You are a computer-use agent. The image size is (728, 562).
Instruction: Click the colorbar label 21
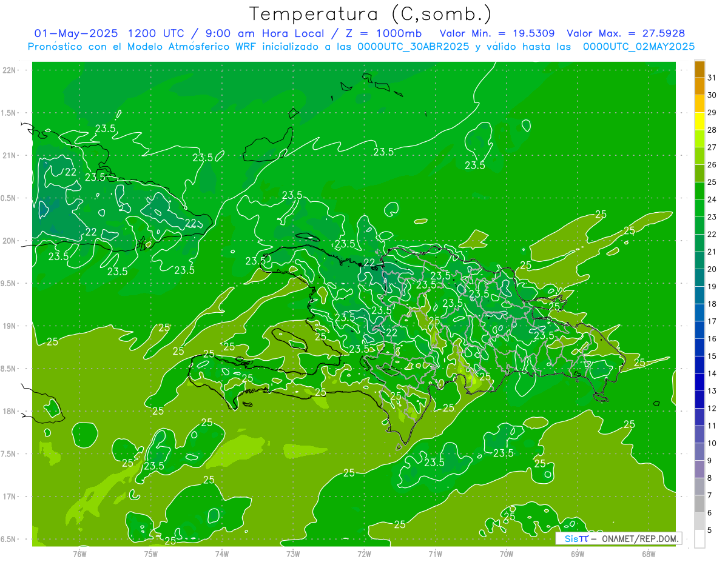pyautogui.click(x=712, y=252)
